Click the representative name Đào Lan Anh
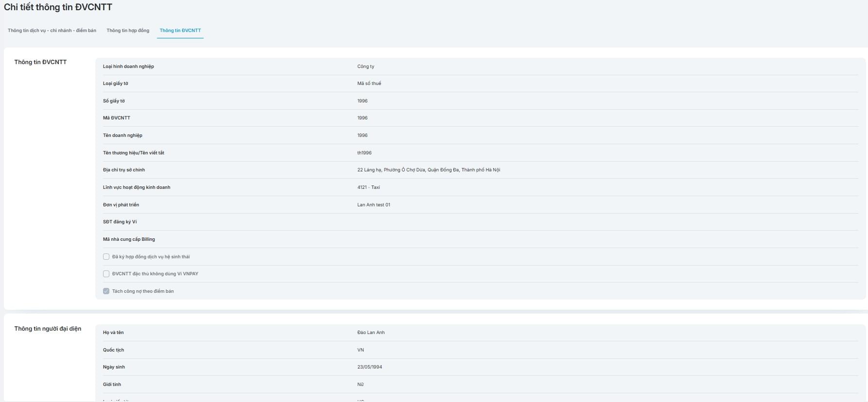This screenshot has width=868, height=402. [x=371, y=333]
